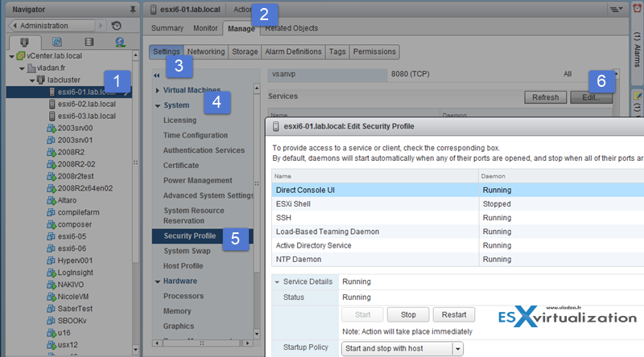Viewport: 644px width, 357px height.
Task: Switch to the Manage tab
Action: point(241,28)
